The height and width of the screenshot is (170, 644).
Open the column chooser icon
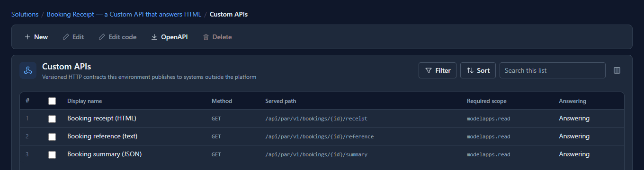(617, 70)
